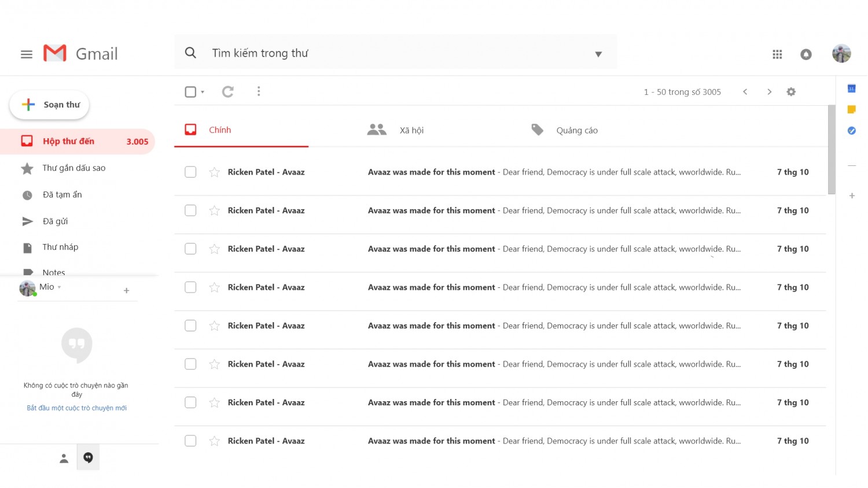Viewport: 868px width, 488px height.
Task: Tick the select-all checkbox
Action: (x=190, y=92)
